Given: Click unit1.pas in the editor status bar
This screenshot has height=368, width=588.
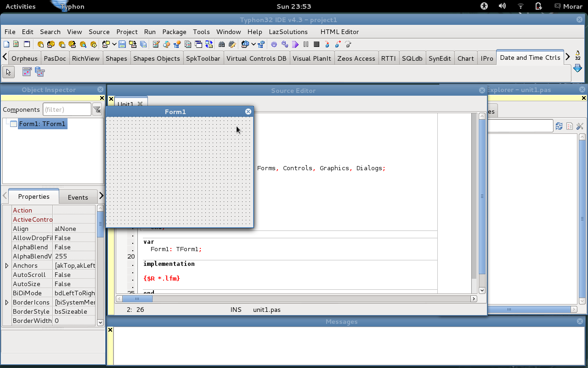Looking at the screenshot, I should coord(267,310).
